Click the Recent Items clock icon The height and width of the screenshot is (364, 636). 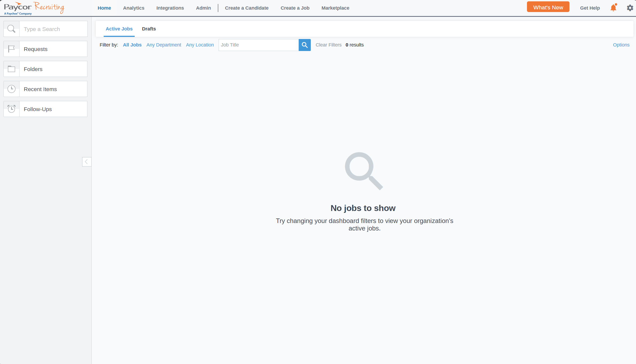coord(11,89)
